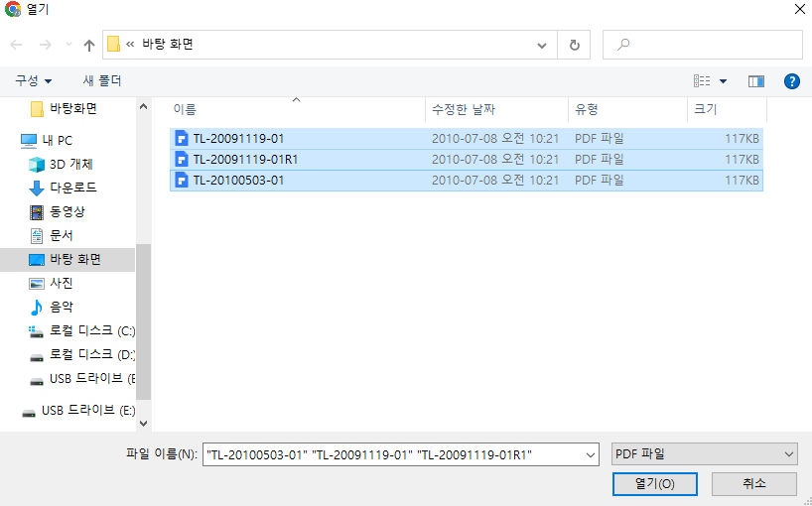This screenshot has height=506, width=812.
Task: Expand the file name dropdown
Action: (x=590, y=454)
